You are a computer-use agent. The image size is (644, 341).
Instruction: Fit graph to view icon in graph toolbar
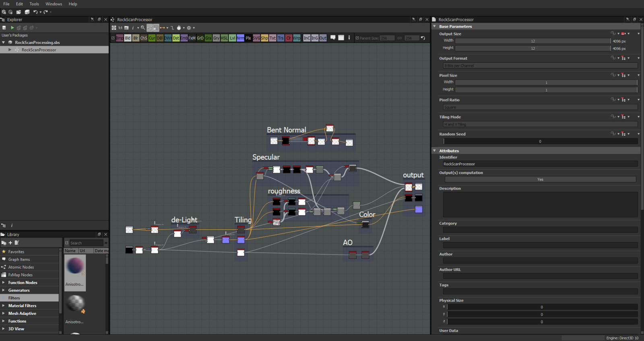point(114,28)
